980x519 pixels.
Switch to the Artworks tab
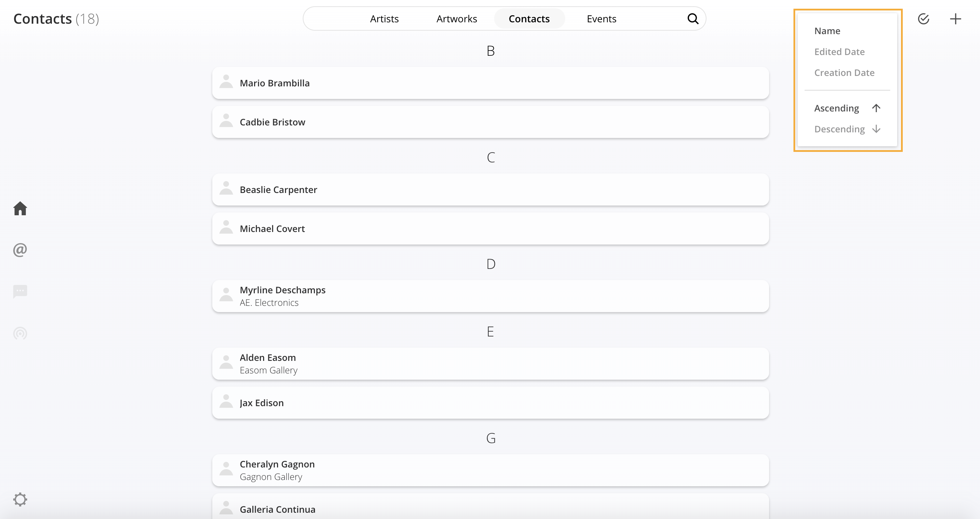pos(457,19)
